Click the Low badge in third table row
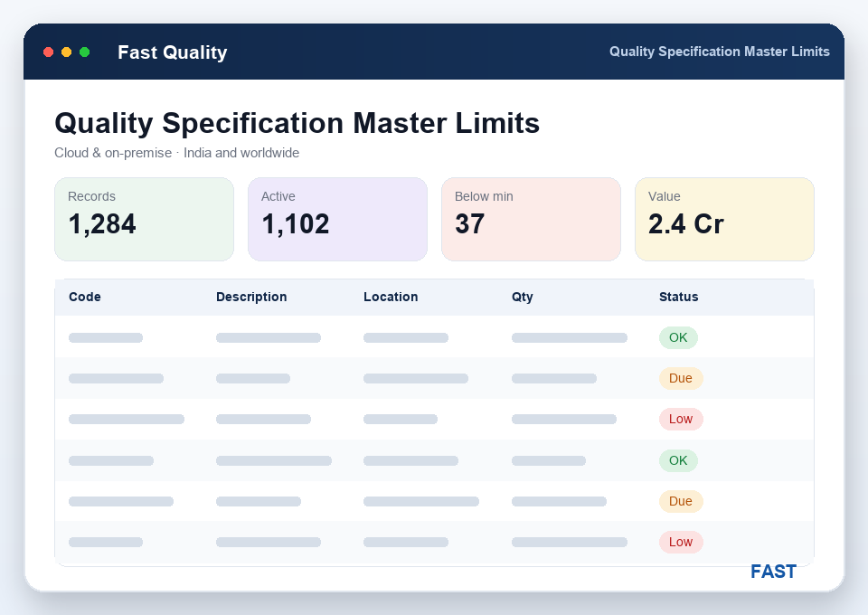This screenshot has width=868, height=615. (681, 419)
